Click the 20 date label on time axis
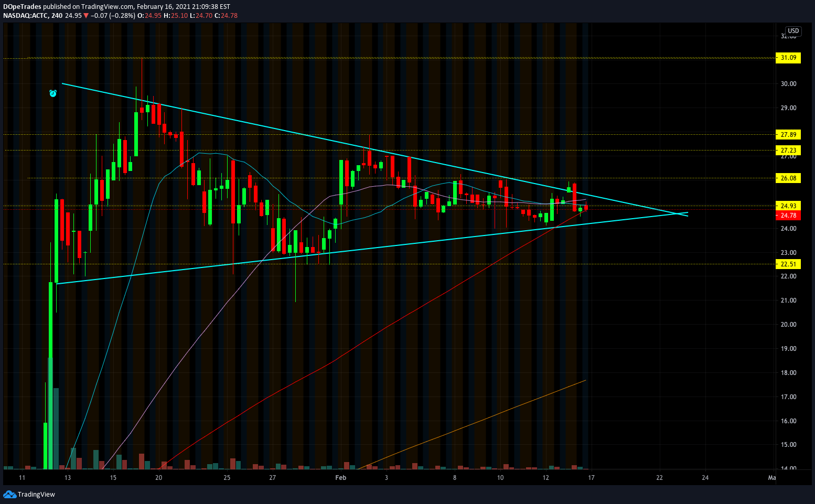 (x=159, y=478)
